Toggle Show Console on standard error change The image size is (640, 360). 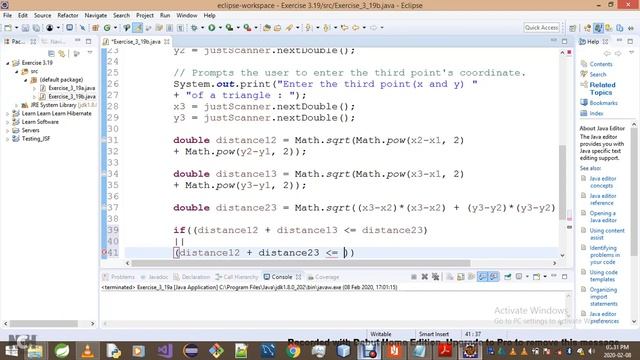[x=493, y=277]
